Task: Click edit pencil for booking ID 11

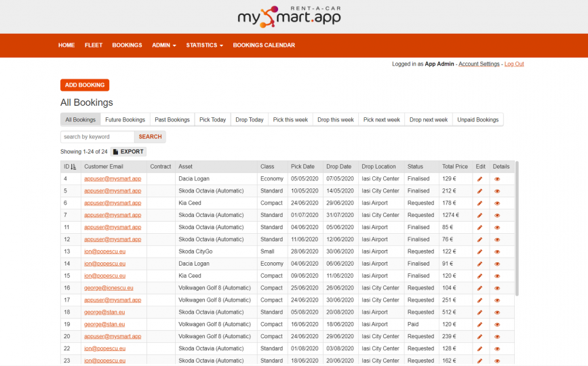Action: point(479,227)
